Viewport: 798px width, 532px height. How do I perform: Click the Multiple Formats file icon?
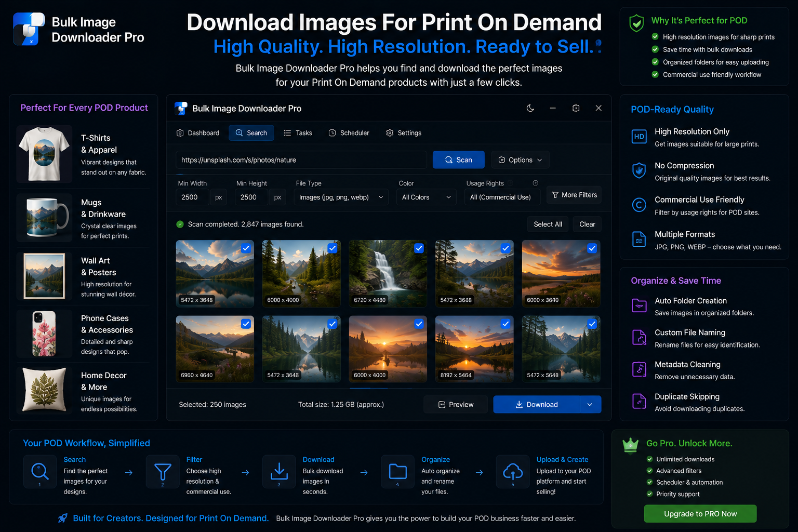click(x=639, y=239)
